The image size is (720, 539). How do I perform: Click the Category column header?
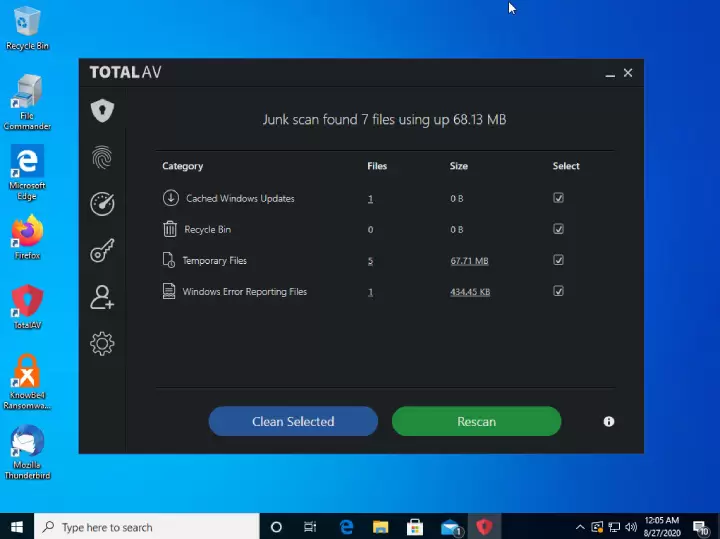(182, 166)
